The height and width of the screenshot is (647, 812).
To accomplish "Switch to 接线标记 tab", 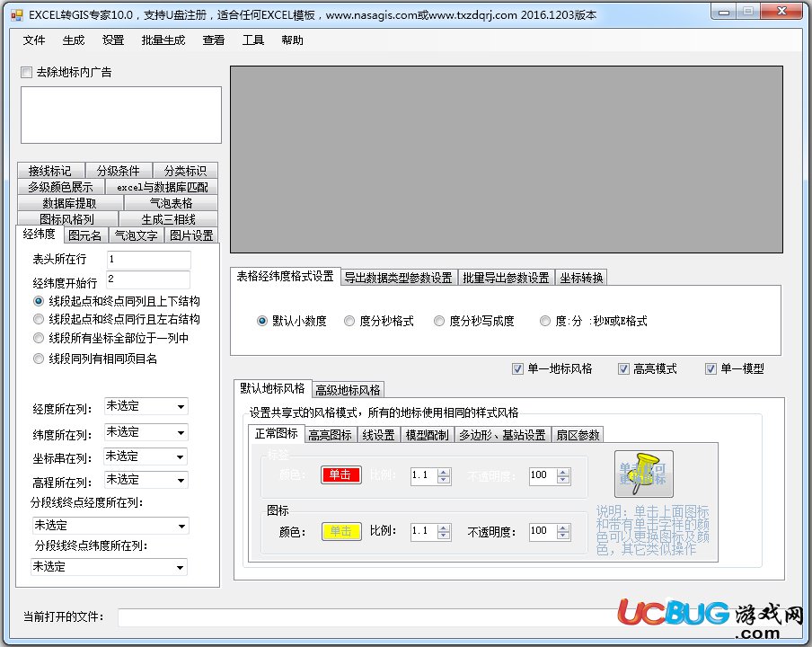I will pos(50,171).
